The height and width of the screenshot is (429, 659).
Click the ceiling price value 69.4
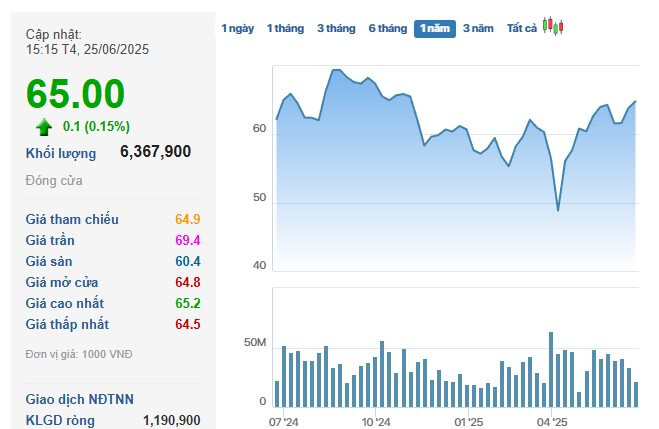(x=187, y=240)
